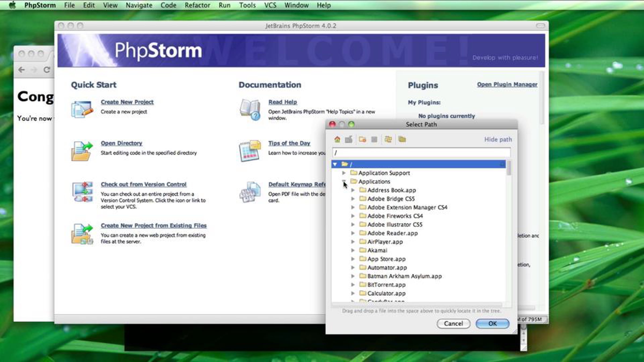Expand Adobe Extension Manager CS4 folder

pyautogui.click(x=353, y=207)
